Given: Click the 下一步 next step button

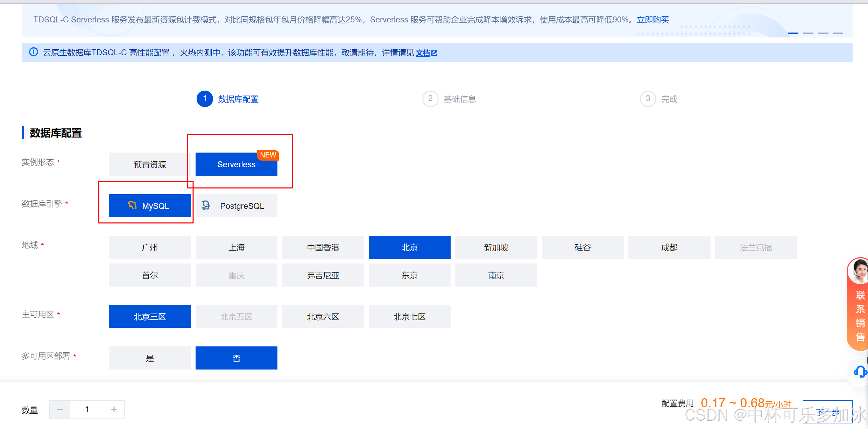Looking at the screenshot, I should (828, 412).
